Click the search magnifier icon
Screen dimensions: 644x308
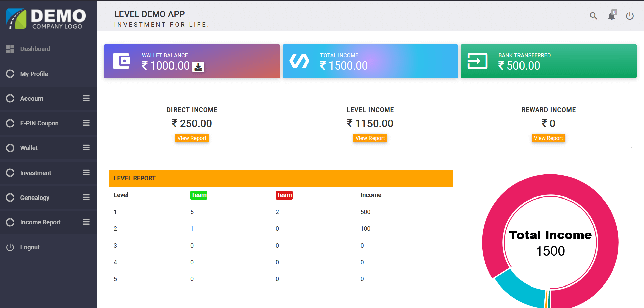click(593, 16)
